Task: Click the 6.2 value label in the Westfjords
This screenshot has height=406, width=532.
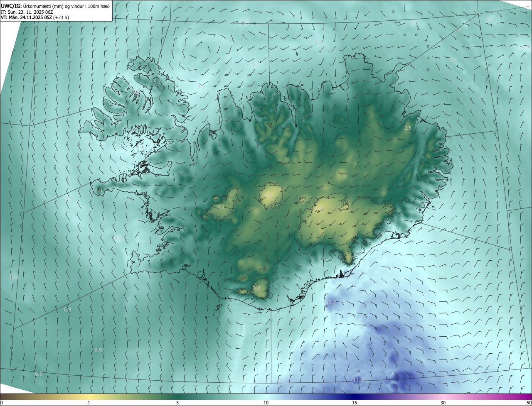Action: (157, 82)
